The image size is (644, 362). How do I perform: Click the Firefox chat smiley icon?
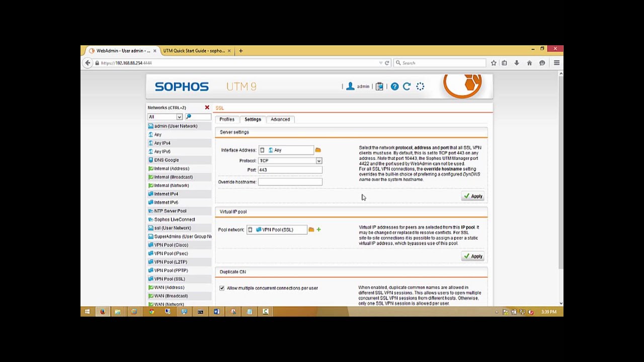(542, 63)
